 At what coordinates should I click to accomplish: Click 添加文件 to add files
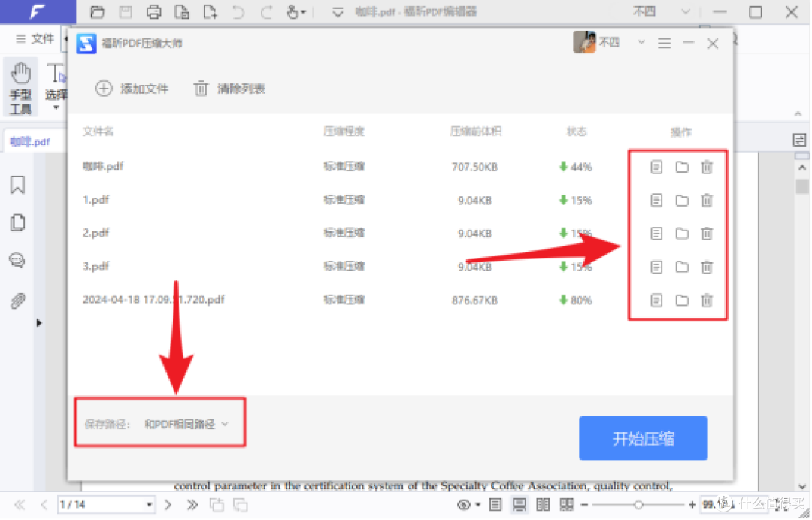click(132, 89)
